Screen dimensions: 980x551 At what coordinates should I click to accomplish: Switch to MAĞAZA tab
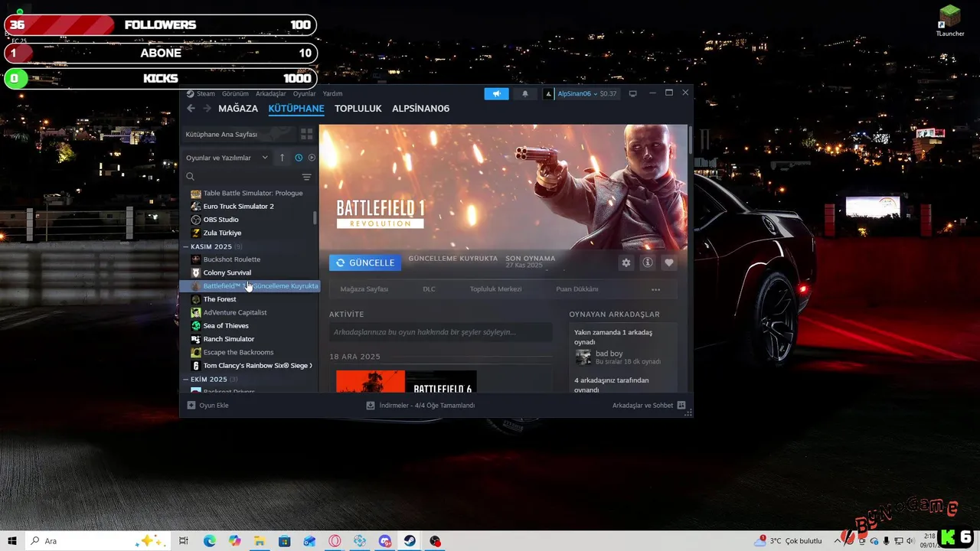tap(237, 109)
